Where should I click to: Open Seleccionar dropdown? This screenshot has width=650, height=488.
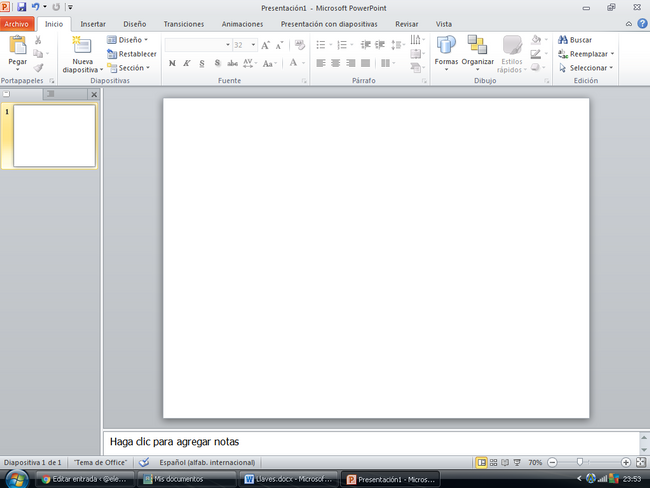(586, 68)
